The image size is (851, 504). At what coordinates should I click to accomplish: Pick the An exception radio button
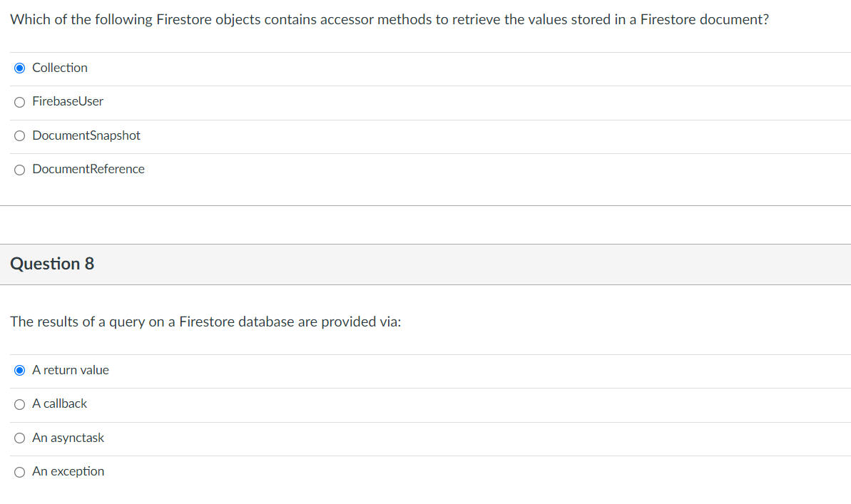point(19,473)
